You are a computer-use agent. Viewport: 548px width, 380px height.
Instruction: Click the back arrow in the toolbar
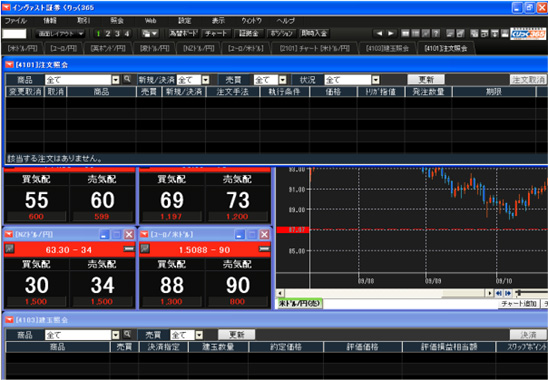379,34
